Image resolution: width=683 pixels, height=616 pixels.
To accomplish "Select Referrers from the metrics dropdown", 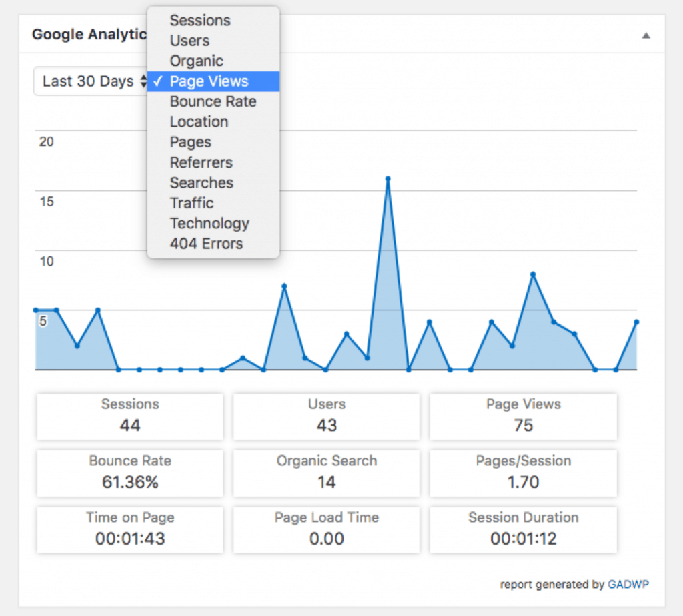I will (x=201, y=162).
